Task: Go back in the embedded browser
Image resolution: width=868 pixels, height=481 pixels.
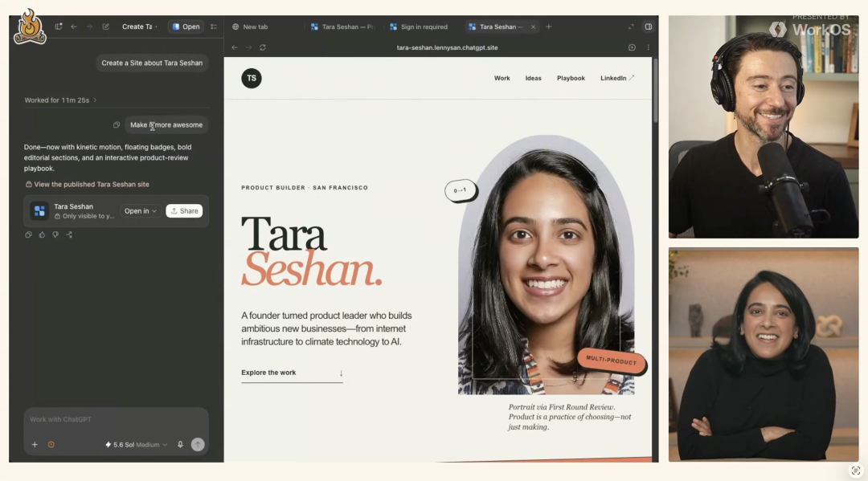Action: pos(235,47)
